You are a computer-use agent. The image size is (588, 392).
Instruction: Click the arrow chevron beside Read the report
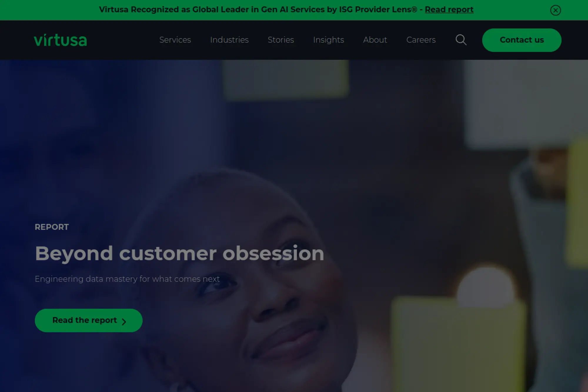[x=124, y=322]
